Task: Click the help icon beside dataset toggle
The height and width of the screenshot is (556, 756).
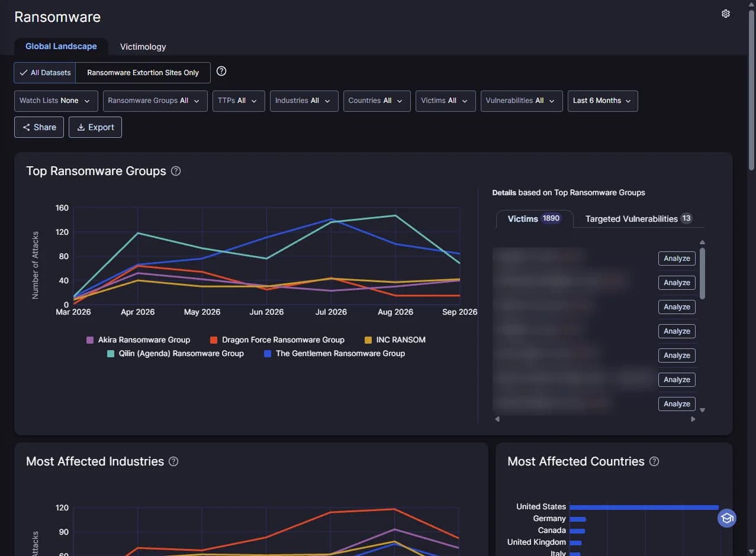Action: coord(221,72)
